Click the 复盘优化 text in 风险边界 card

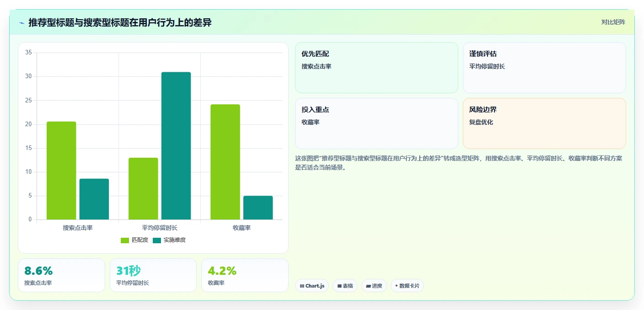(x=481, y=123)
